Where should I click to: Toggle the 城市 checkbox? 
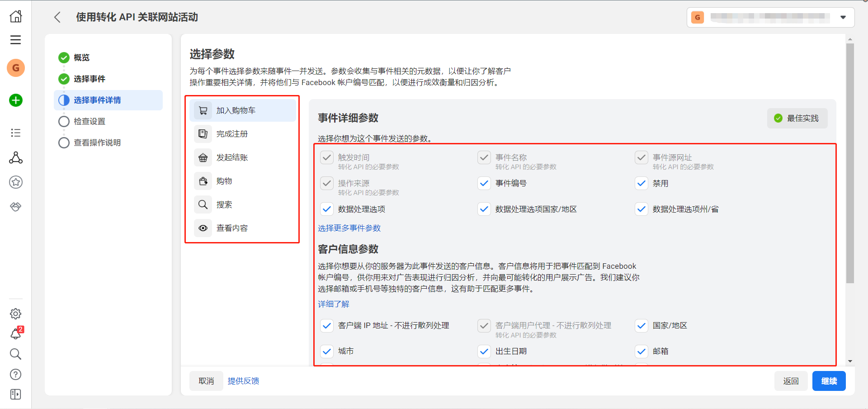click(327, 351)
